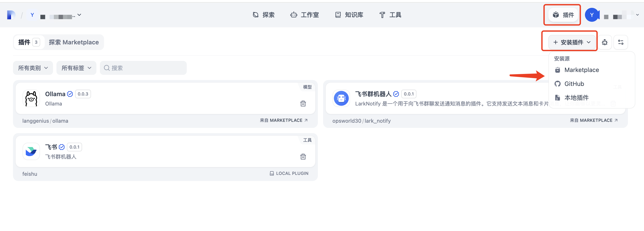Click langgenius / ollama text

pos(45,121)
